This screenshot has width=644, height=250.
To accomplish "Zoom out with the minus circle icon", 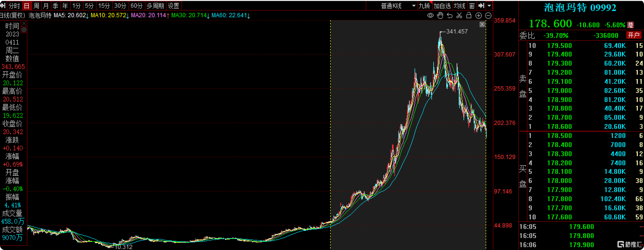I will coord(488,16).
